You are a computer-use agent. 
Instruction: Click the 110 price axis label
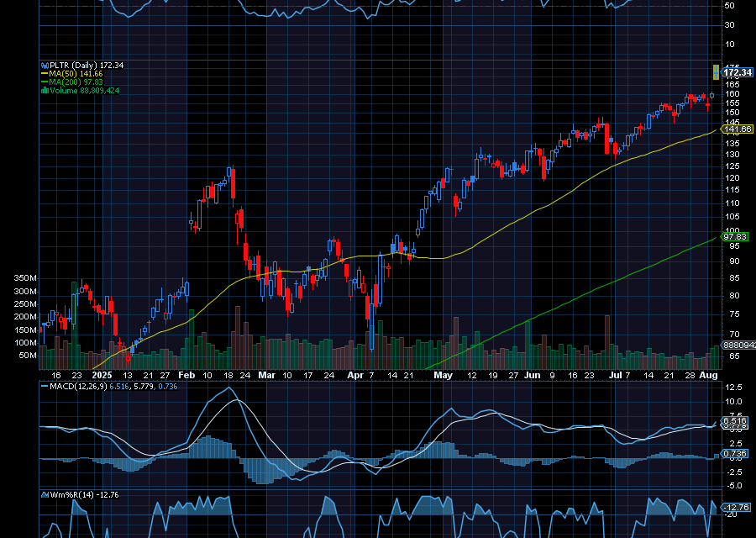click(x=732, y=203)
